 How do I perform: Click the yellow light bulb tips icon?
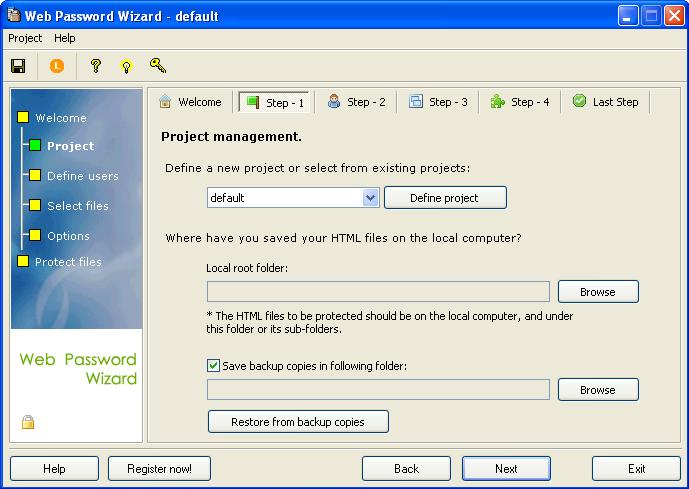click(127, 67)
